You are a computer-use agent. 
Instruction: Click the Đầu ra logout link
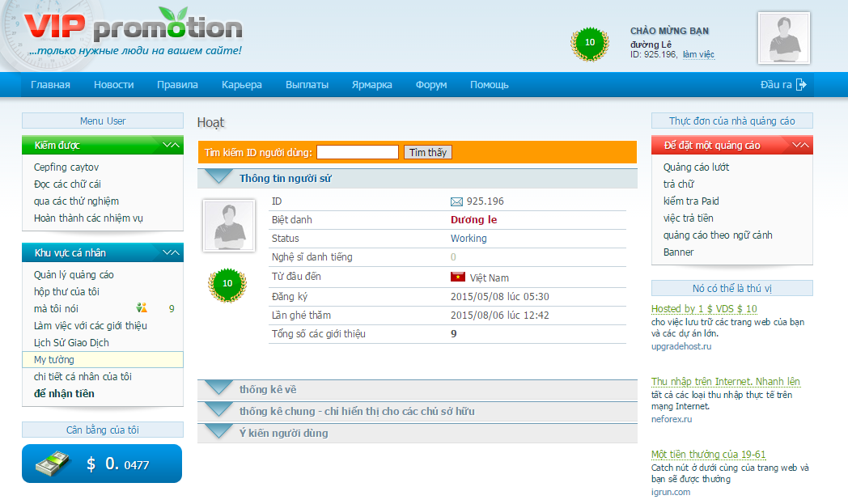pos(776,84)
